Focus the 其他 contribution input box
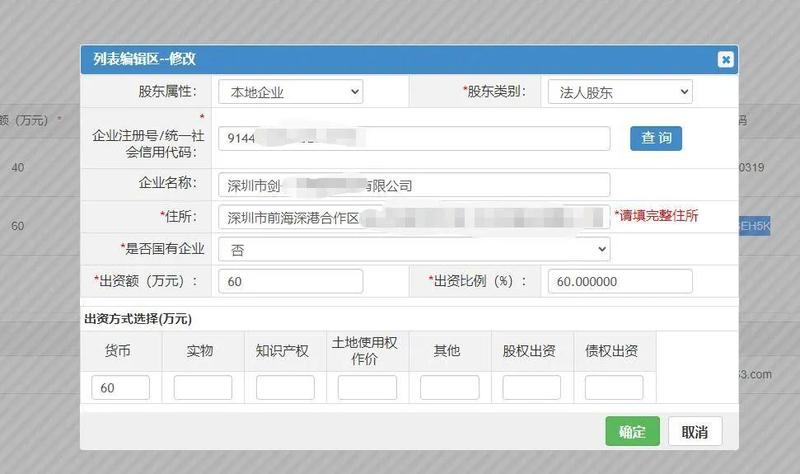The width and height of the screenshot is (800, 474). pyautogui.click(x=449, y=387)
